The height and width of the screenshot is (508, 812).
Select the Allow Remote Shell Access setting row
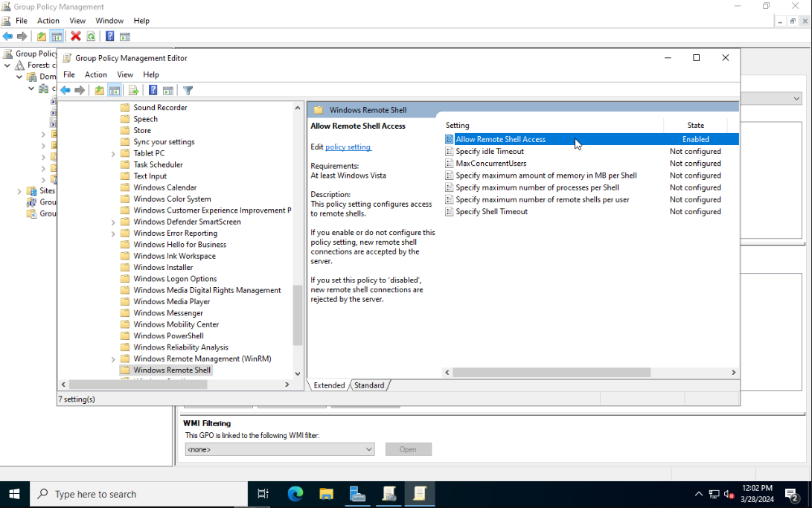[x=592, y=139]
